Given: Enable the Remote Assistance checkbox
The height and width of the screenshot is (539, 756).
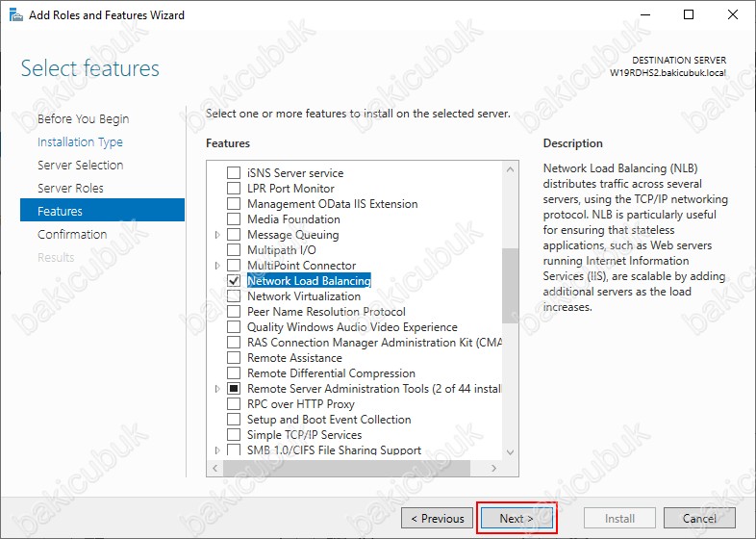Looking at the screenshot, I should coord(234,358).
